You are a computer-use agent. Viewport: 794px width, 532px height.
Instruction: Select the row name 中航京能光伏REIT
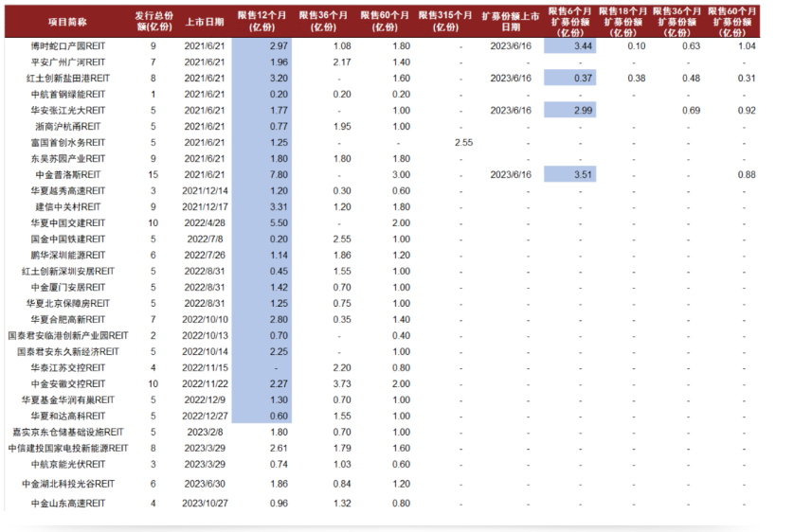coord(68,465)
